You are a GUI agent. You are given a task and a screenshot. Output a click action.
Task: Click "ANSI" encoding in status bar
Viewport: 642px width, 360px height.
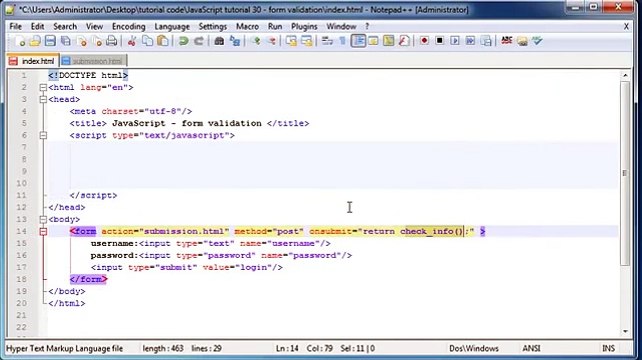point(531,349)
